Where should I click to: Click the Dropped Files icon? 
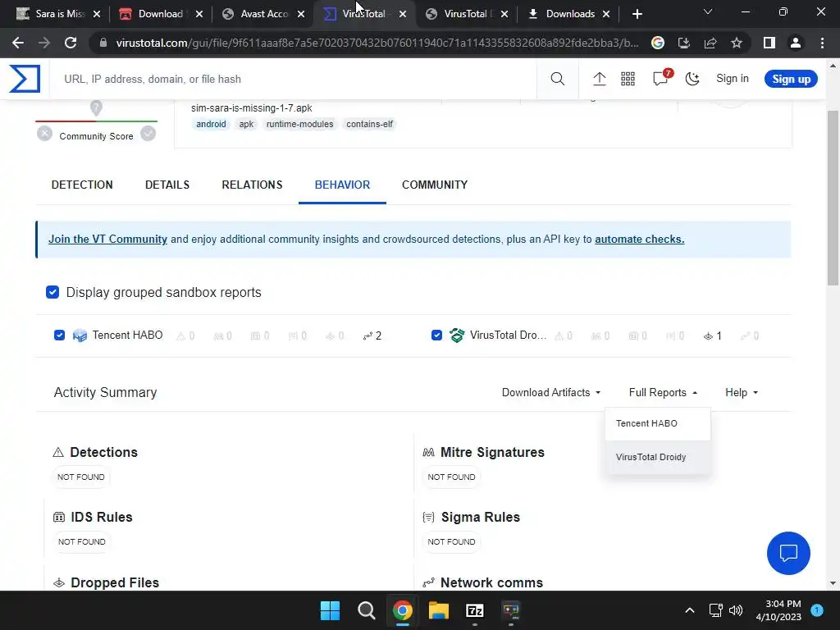tap(59, 583)
